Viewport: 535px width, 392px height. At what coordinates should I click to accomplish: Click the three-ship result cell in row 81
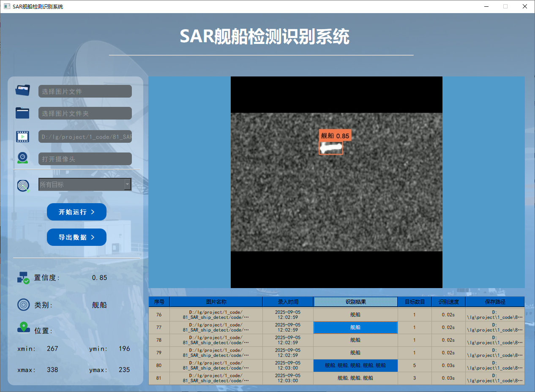coord(355,378)
